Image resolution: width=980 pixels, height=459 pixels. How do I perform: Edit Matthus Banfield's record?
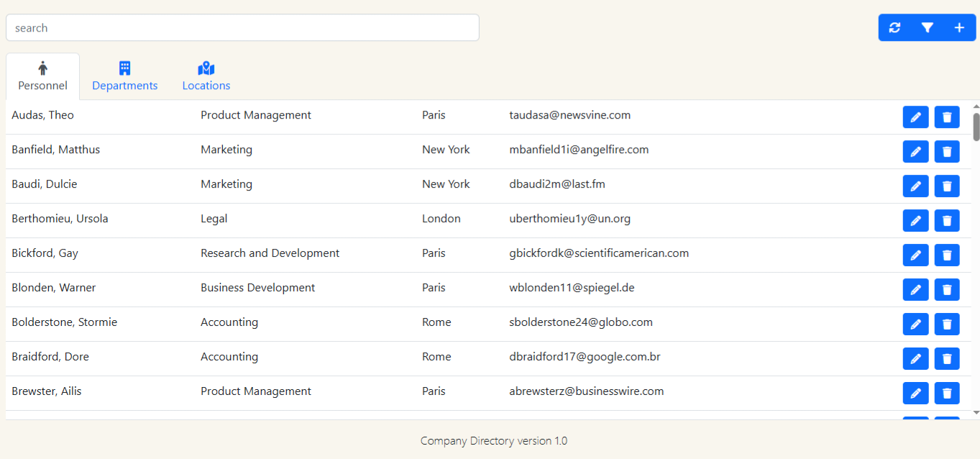point(915,151)
